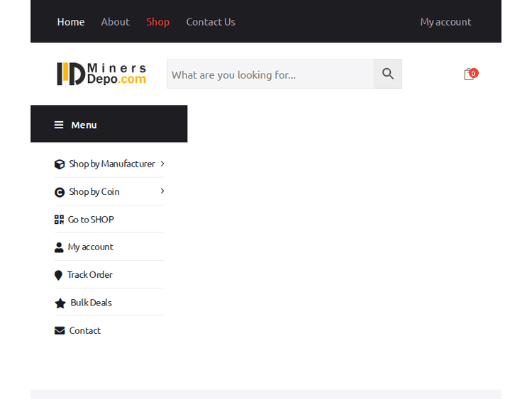Select Shop in the top navigation bar
The image size is (532, 399).
pos(157,22)
